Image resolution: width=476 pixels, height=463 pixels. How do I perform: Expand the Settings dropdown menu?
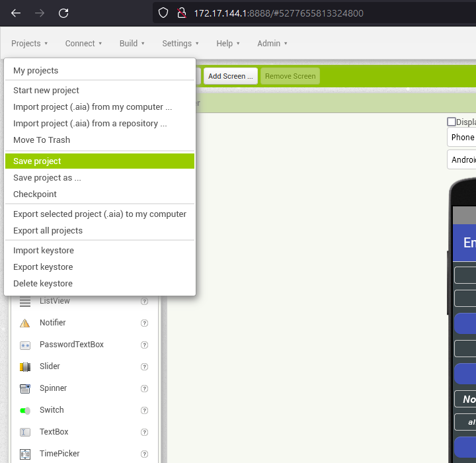pyautogui.click(x=180, y=44)
